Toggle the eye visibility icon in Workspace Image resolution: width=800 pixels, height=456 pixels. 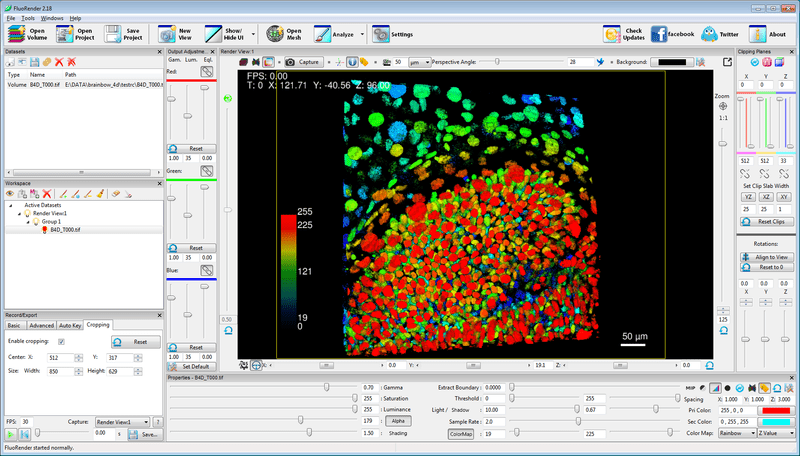click(10, 193)
